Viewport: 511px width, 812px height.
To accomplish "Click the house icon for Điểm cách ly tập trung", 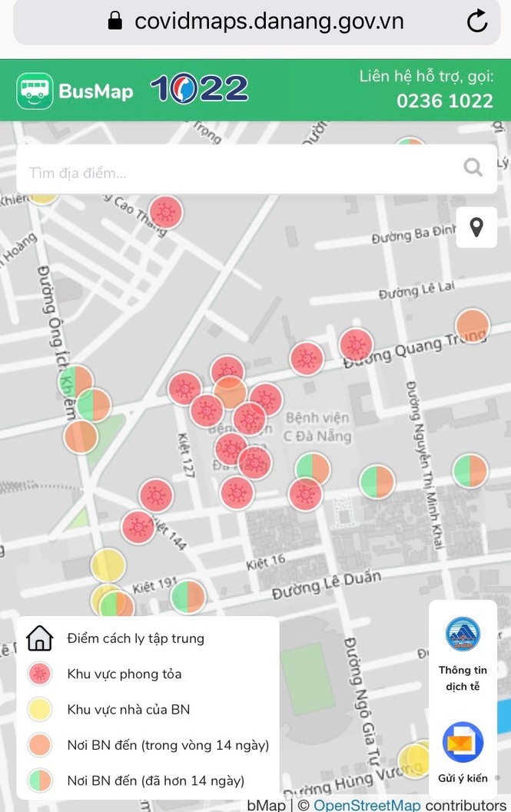I will pos(40,638).
